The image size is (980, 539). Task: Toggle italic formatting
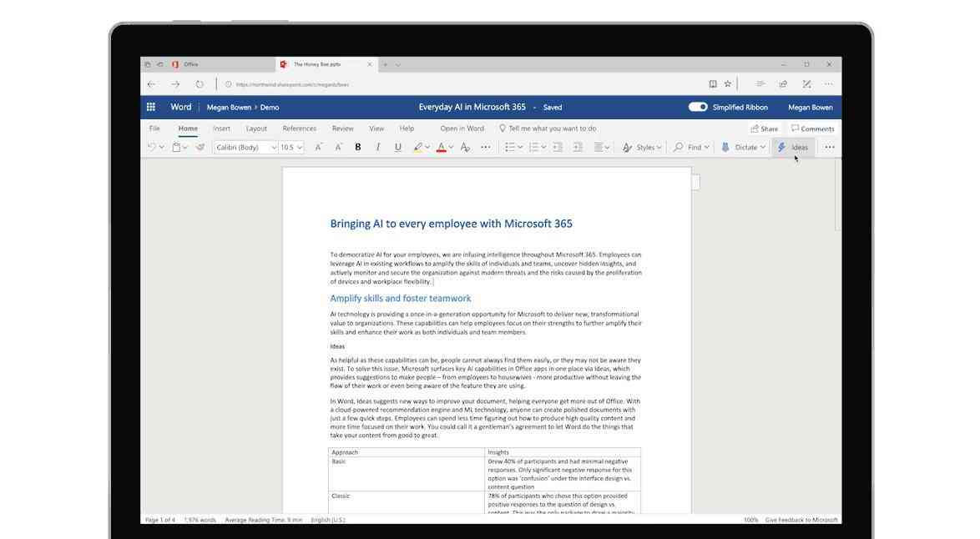pyautogui.click(x=378, y=148)
